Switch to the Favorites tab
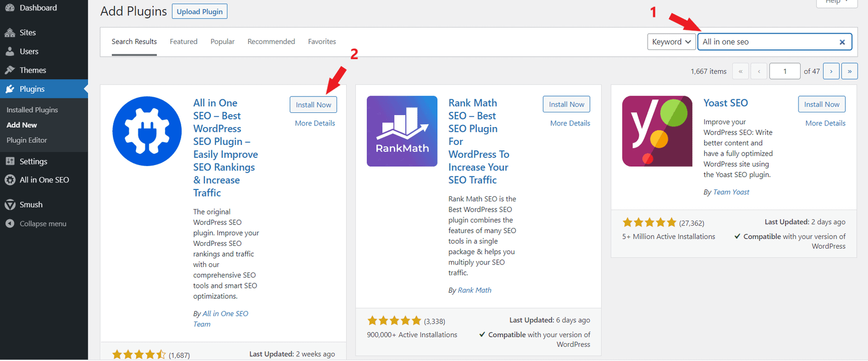868x361 pixels. click(322, 42)
